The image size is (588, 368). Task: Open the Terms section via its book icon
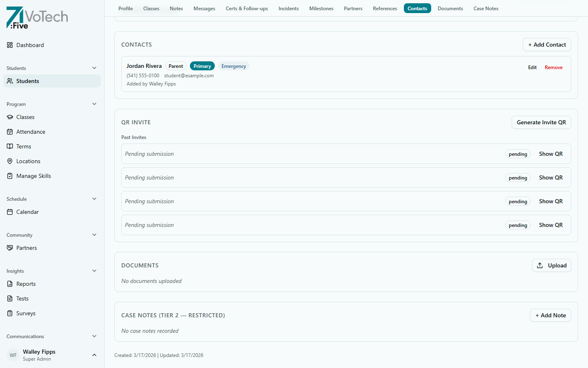tap(10, 146)
